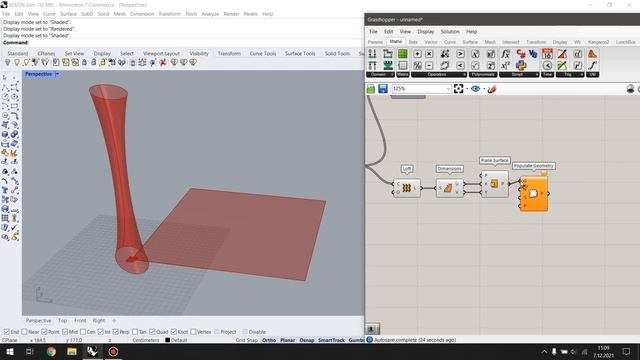Switch to Grasshopper Params tab
640x360 pixels.
pyautogui.click(x=376, y=42)
